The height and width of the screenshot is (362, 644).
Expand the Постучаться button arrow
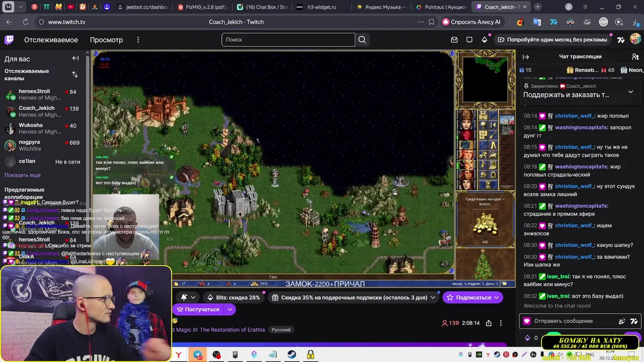click(x=229, y=310)
